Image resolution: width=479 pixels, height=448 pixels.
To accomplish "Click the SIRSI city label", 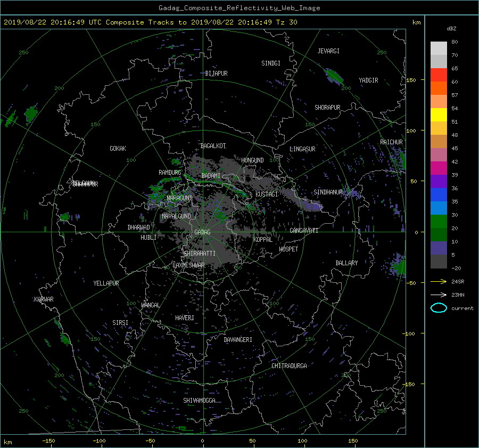I will [x=120, y=323].
